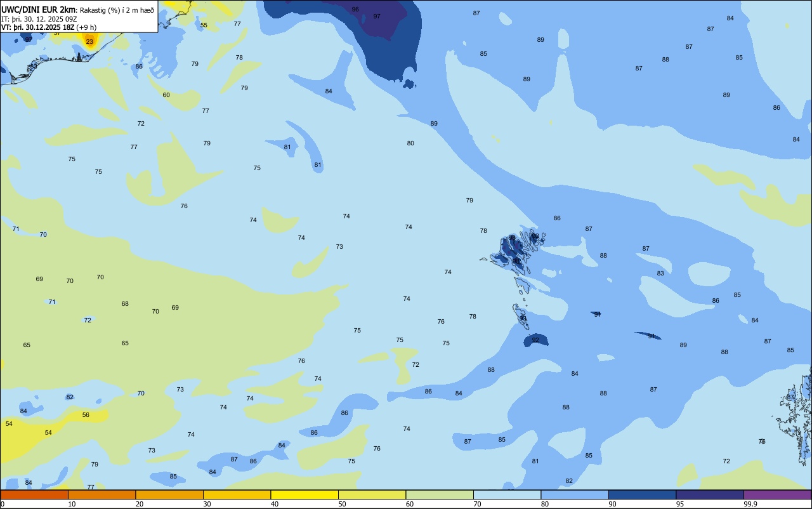Click the '99.9' legend tick label

click(x=750, y=504)
